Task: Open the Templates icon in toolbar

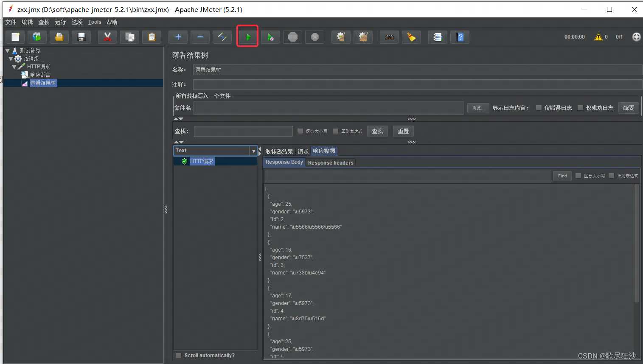Action: 37,37
